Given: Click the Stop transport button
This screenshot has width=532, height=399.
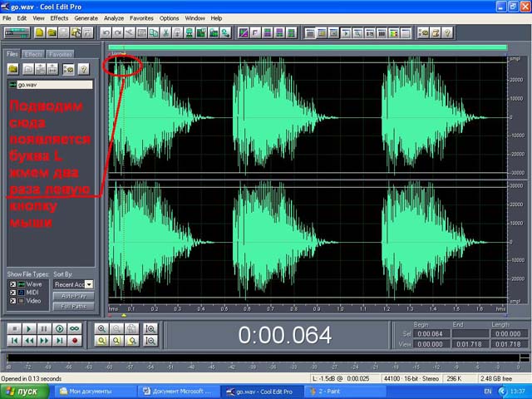Looking at the screenshot, I should (14, 328).
